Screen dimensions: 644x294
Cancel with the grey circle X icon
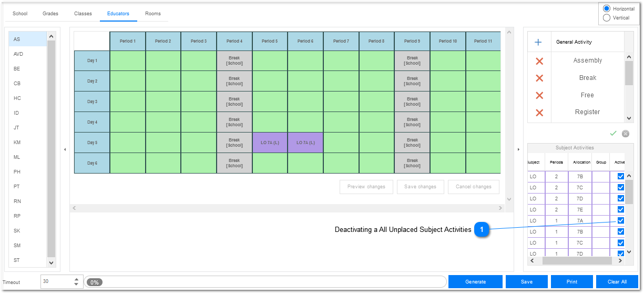click(x=626, y=134)
